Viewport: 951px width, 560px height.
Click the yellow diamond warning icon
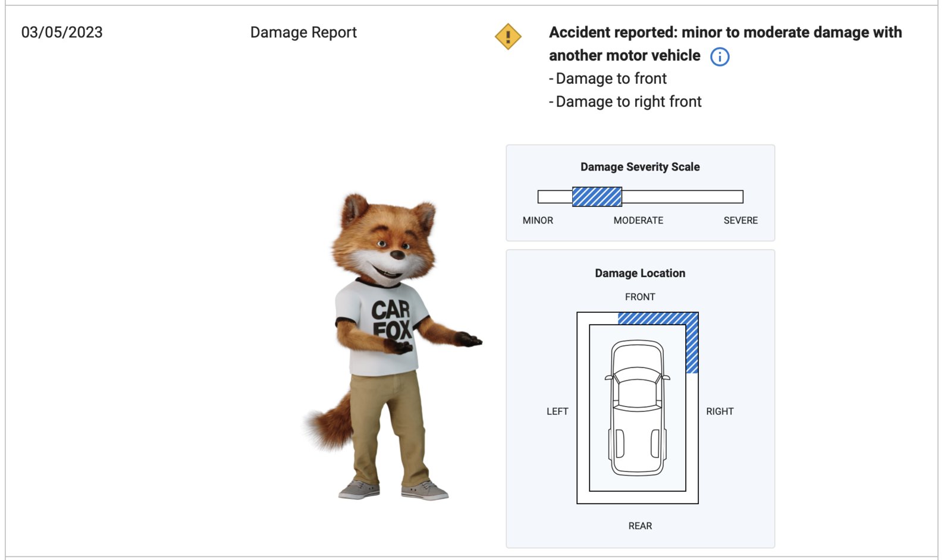508,37
